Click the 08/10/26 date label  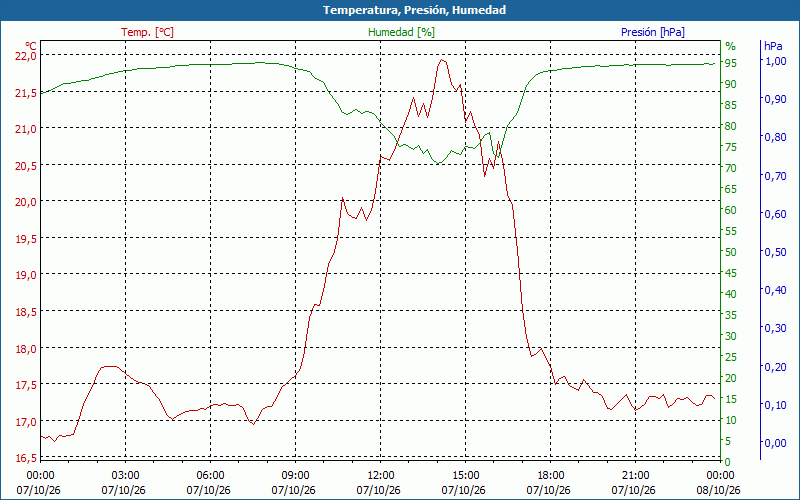718,490
